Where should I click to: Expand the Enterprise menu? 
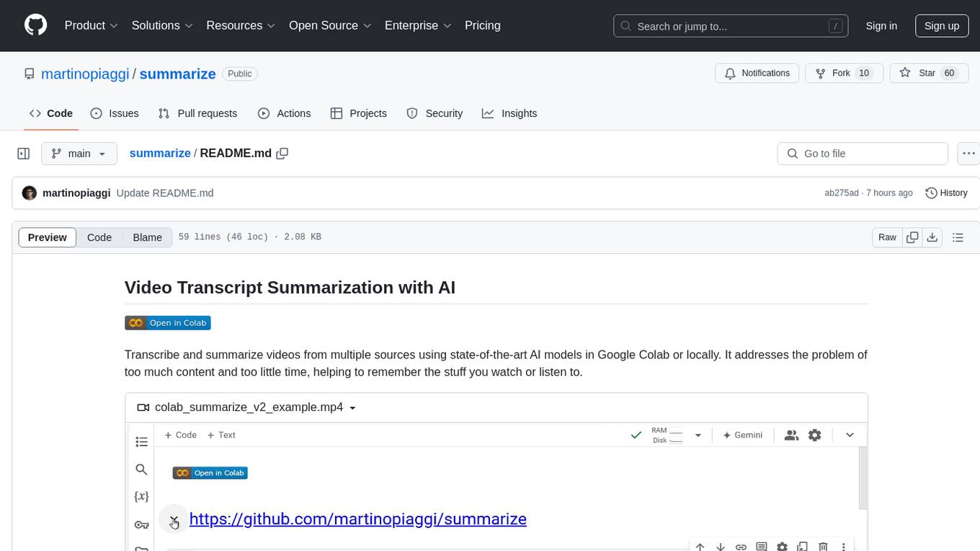[418, 25]
